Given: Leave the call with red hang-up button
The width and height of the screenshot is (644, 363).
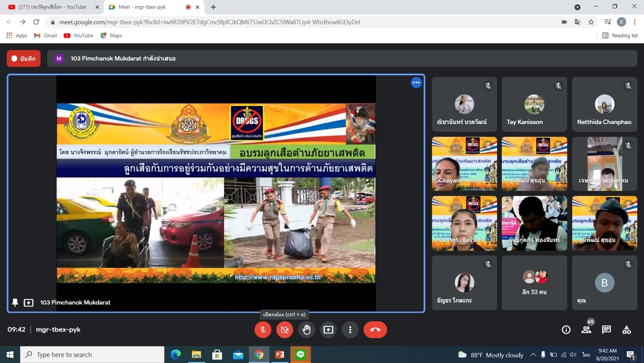Looking at the screenshot, I should [375, 329].
